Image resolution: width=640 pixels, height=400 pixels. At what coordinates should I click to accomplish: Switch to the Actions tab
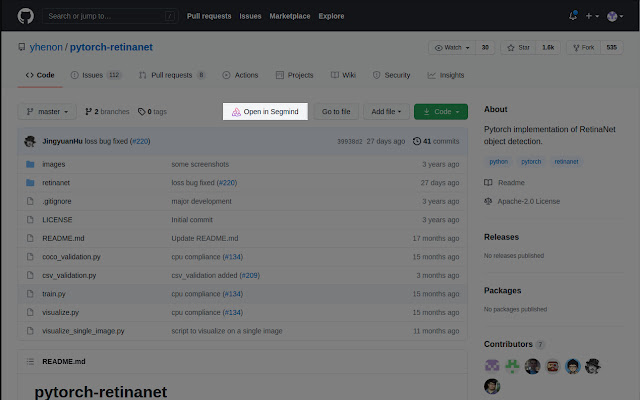240,75
